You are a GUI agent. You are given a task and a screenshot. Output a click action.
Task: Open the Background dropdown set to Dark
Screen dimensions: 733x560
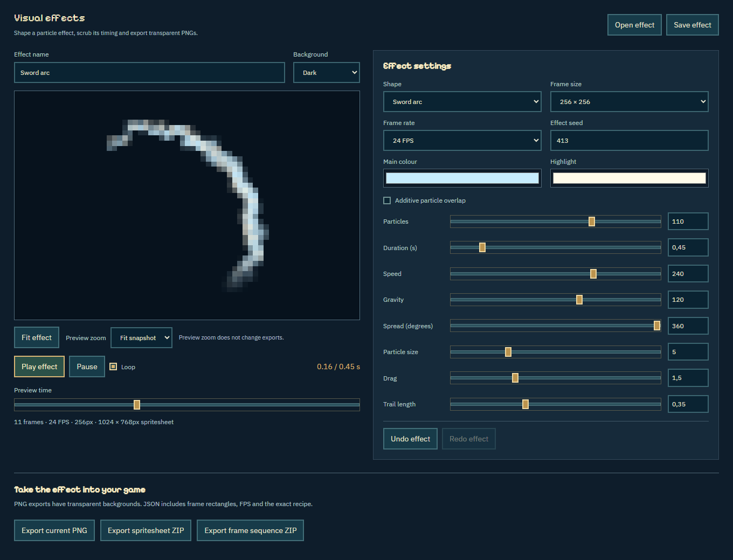[x=327, y=73]
